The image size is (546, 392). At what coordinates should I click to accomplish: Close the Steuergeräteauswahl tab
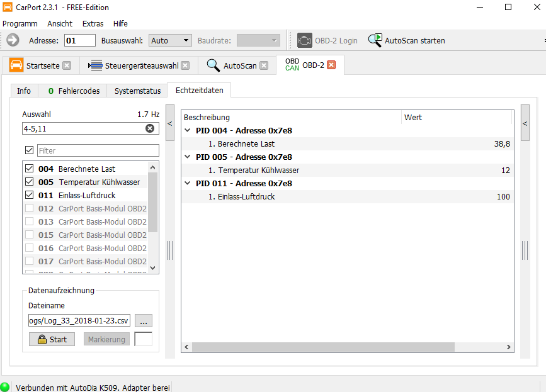tap(185, 65)
